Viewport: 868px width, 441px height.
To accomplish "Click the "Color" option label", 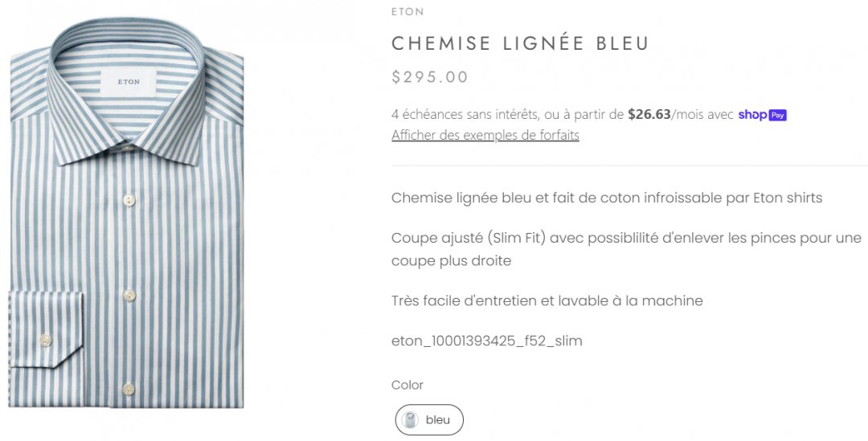I will coord(407,386).
